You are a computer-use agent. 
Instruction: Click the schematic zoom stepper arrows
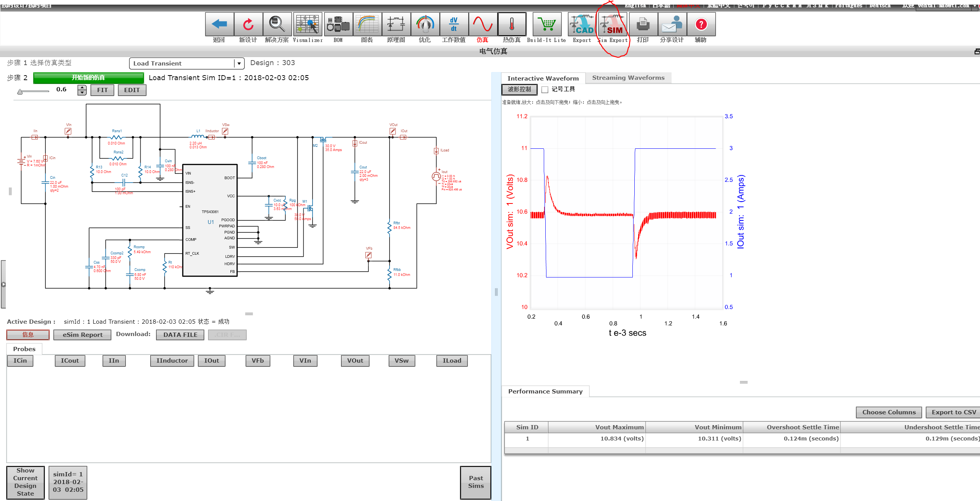click(82, 90)
